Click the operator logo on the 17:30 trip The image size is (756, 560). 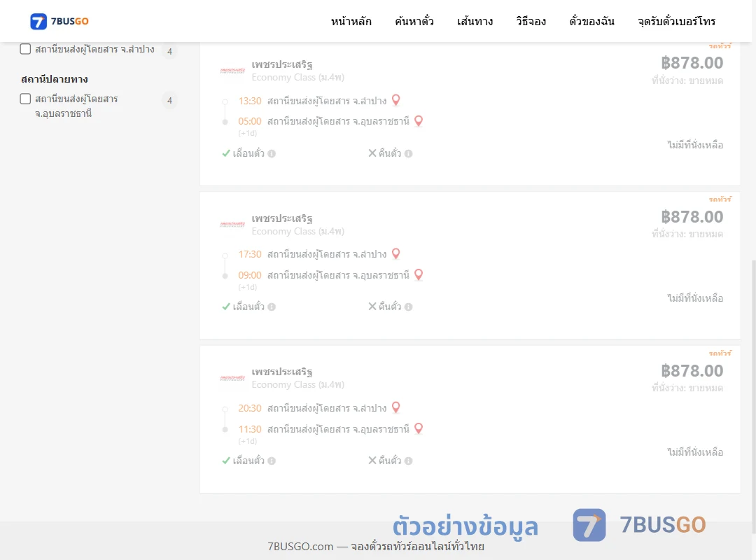pyautogui.click(x=232, y=224)
